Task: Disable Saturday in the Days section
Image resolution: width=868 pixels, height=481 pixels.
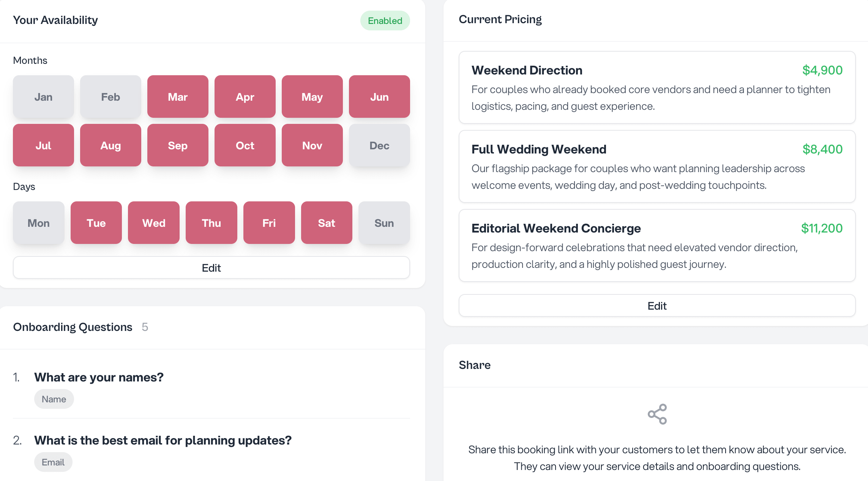Action: (327, 223)
